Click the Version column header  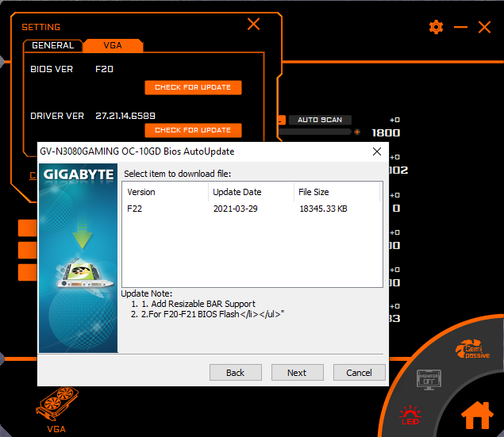[x=165, y=192]
